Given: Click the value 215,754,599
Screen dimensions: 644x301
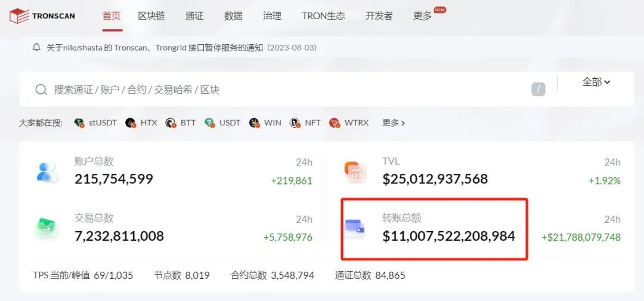Looking at the screenshot, I should pyautogui.click(x=114, y=179).
